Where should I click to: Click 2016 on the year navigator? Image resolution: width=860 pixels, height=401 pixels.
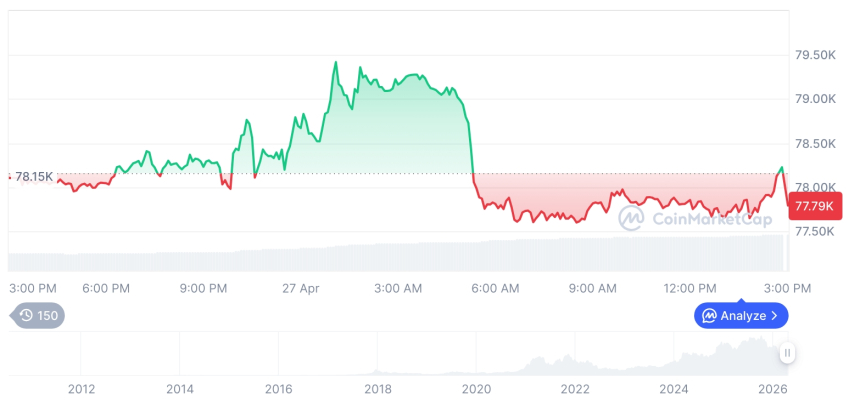tap(279, 389)
